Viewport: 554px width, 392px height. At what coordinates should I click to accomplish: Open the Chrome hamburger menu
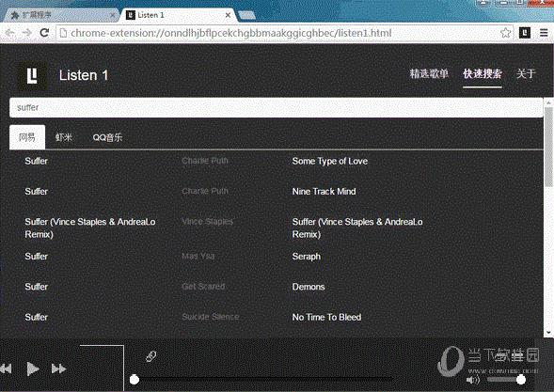tap(544, 33)
